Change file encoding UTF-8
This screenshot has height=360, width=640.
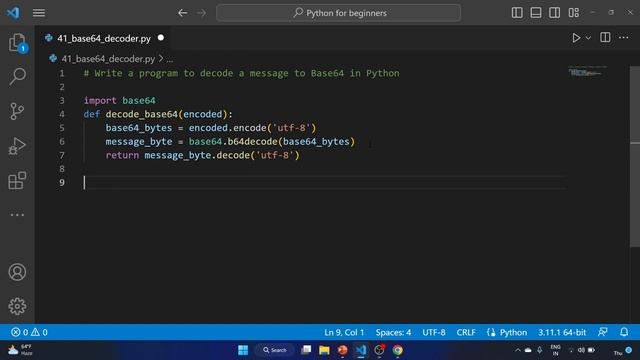click(x=433, y=332)
